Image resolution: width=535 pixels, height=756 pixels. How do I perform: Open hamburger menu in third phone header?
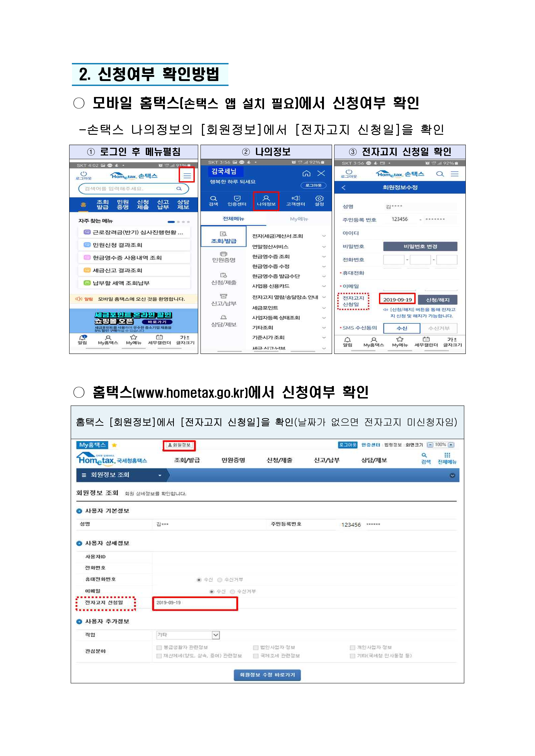point(455,174)
